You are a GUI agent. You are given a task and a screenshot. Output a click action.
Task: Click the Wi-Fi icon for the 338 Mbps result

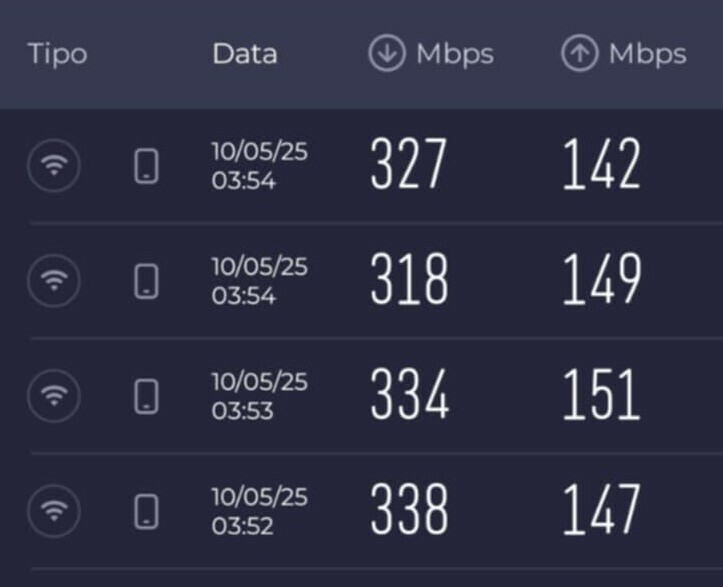click(54, 511)
